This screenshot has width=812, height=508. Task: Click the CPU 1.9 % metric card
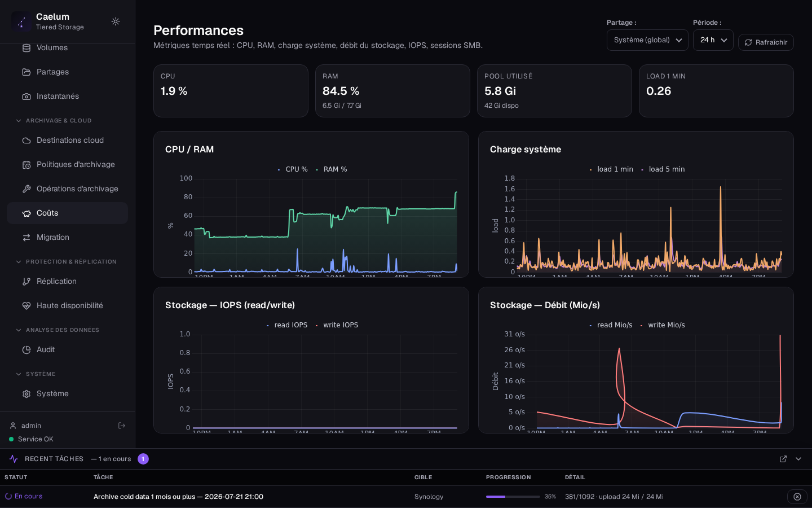pos(231,91)
